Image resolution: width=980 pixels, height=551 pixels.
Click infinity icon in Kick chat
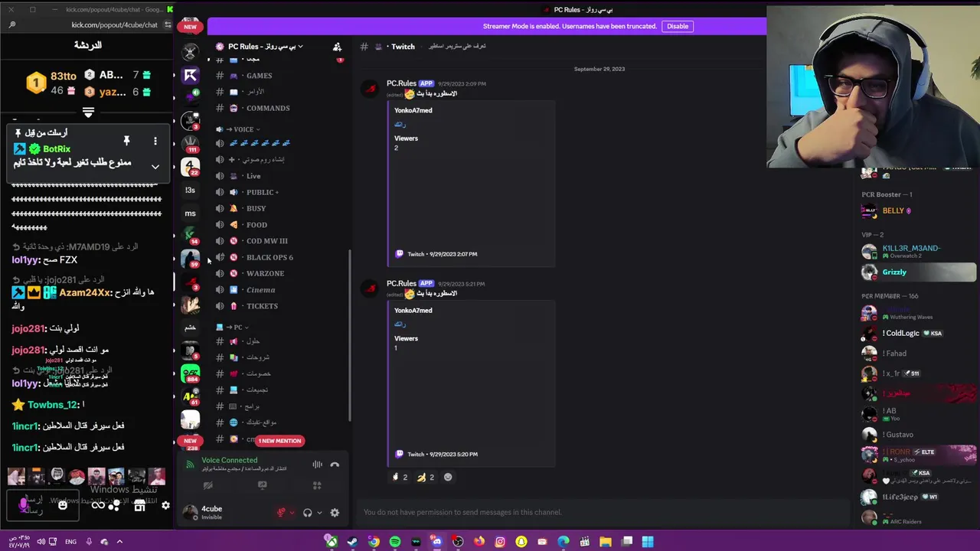coord(98,505)
